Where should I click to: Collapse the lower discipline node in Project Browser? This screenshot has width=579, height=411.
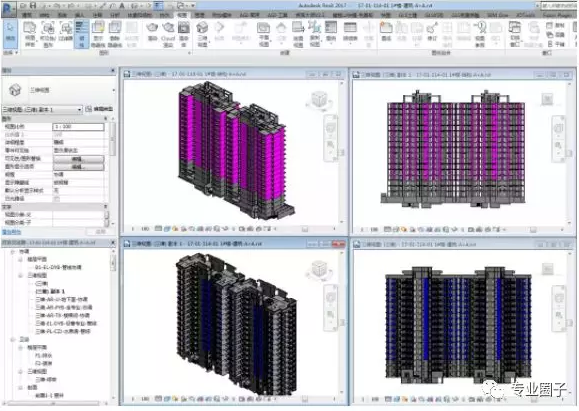click(13, 339)
